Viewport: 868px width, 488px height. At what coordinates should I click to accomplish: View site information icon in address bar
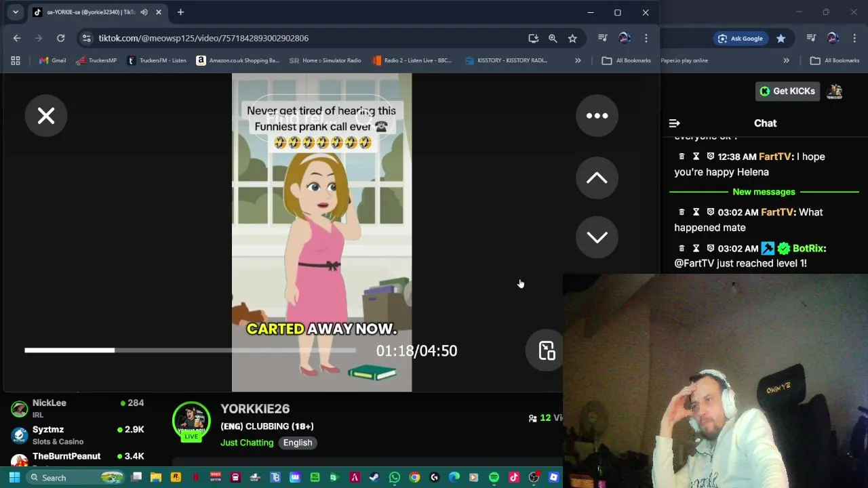pyautogui.click(x=86, y=39)
